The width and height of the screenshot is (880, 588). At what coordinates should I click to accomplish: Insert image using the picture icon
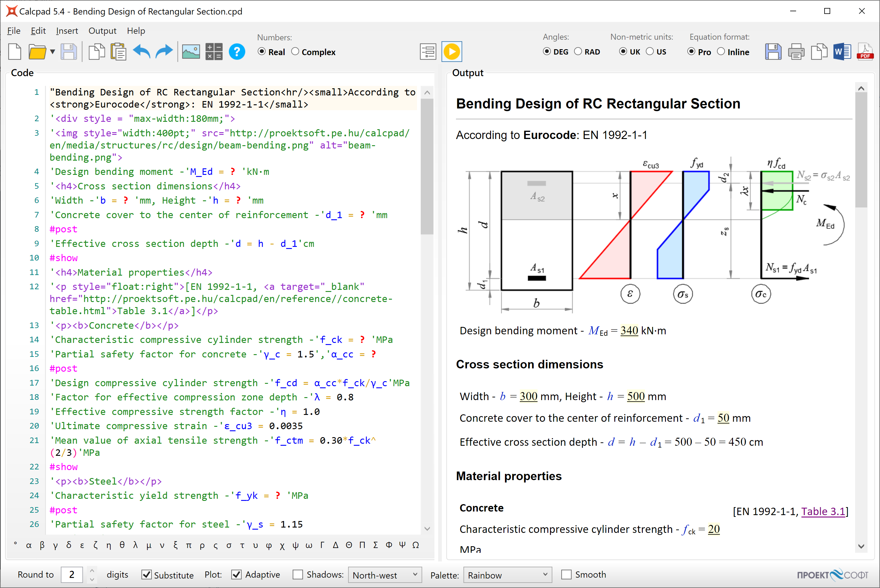tap(191, 52)
